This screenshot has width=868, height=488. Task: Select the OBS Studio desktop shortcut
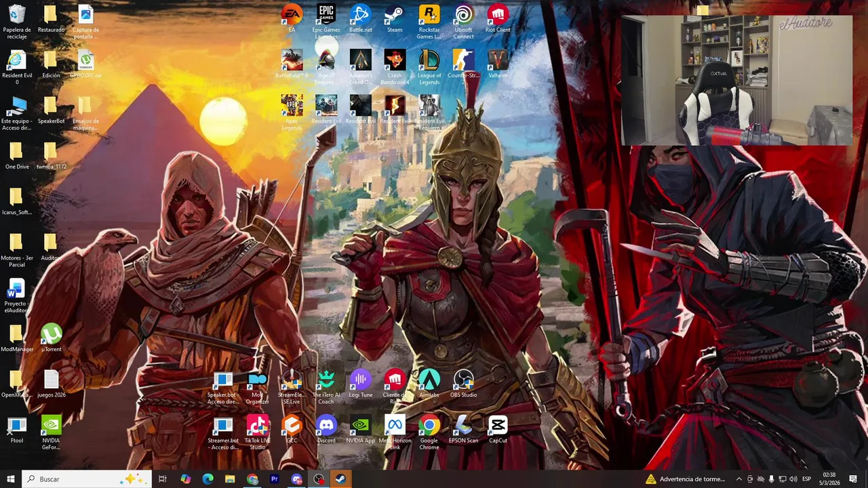[x=463, y=384]
